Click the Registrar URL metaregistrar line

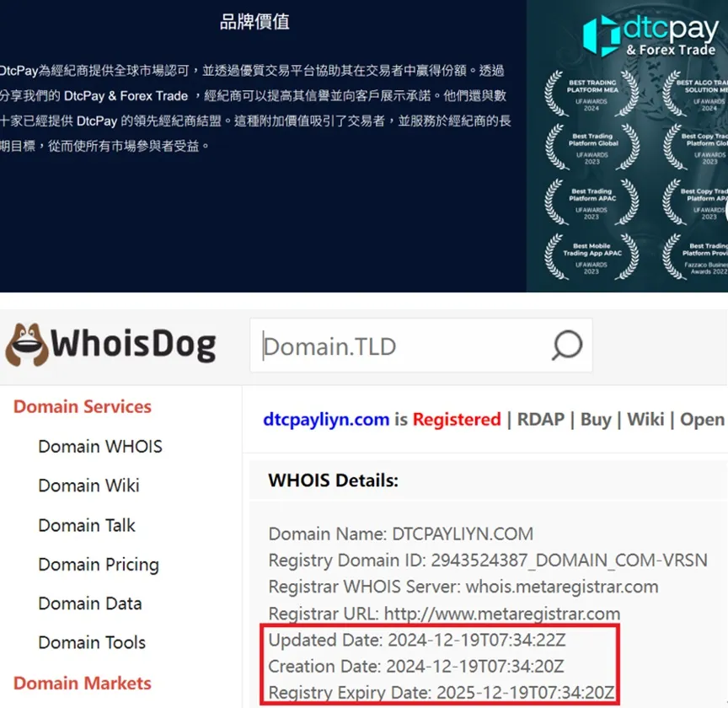[444, 614]
